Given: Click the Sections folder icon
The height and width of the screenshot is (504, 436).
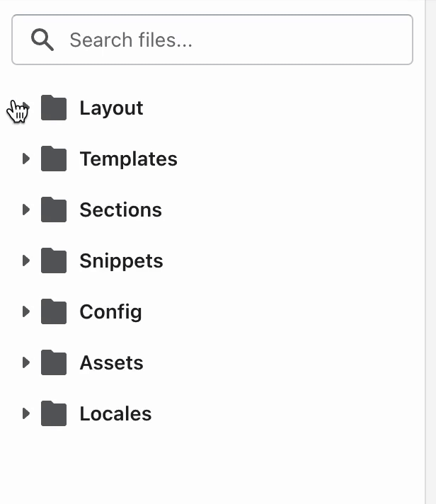Looking at the screenshot, I should point(54,210).
